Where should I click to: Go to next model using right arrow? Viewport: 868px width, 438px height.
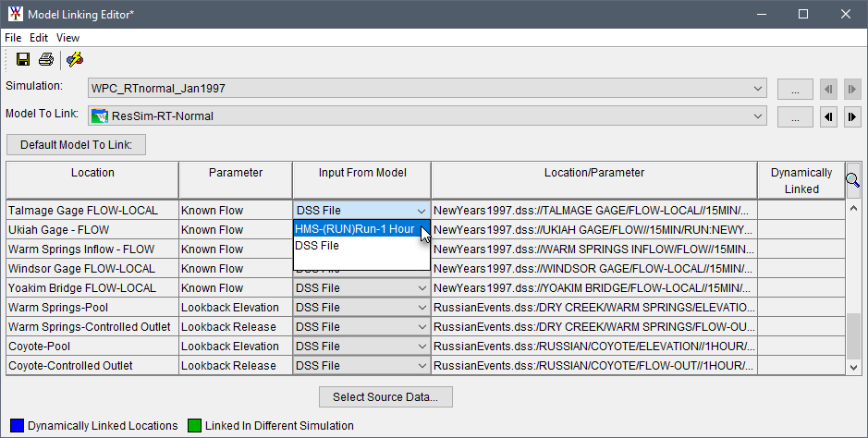(x=852, y=116)
